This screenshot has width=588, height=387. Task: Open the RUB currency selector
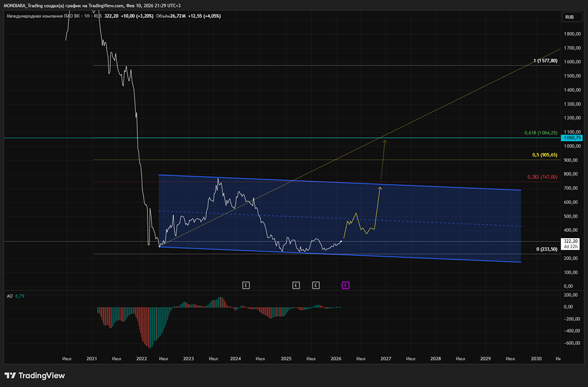569,17
